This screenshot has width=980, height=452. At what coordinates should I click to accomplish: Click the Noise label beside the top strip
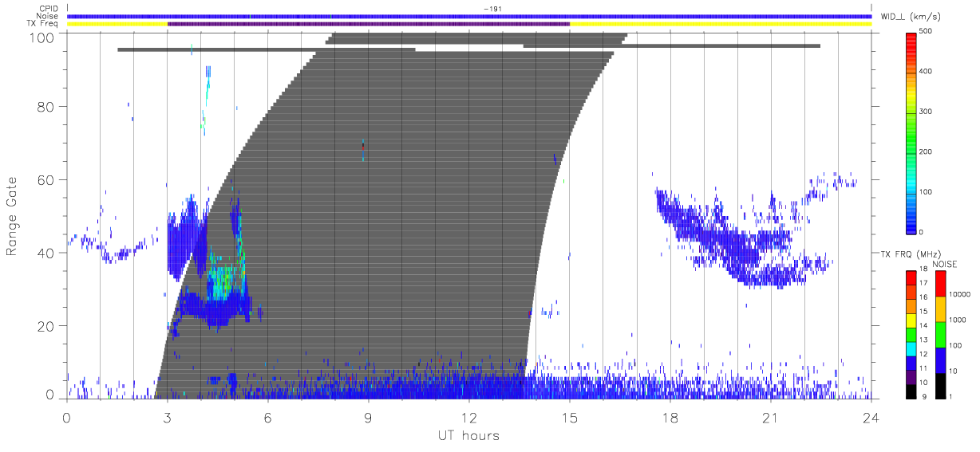click(x=48, y=16)
